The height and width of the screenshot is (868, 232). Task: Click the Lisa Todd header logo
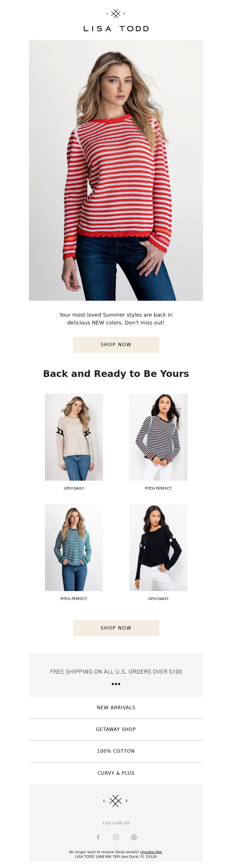pos(116,21)
